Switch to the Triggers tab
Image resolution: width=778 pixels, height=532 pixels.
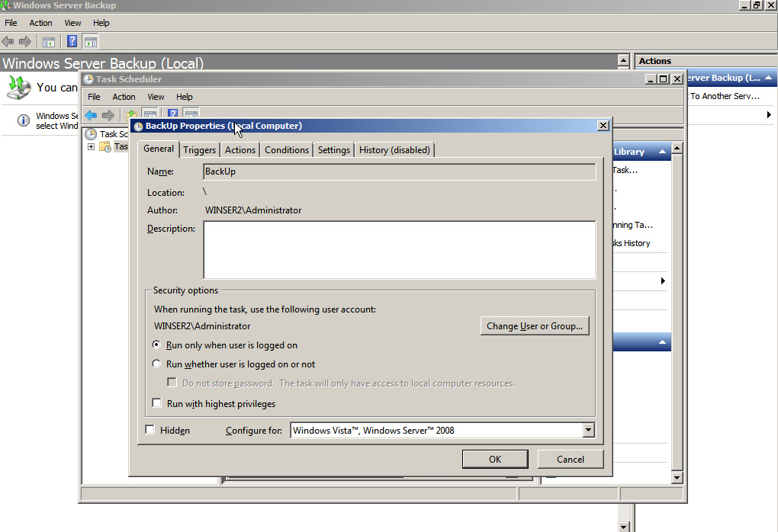(200, 150)
